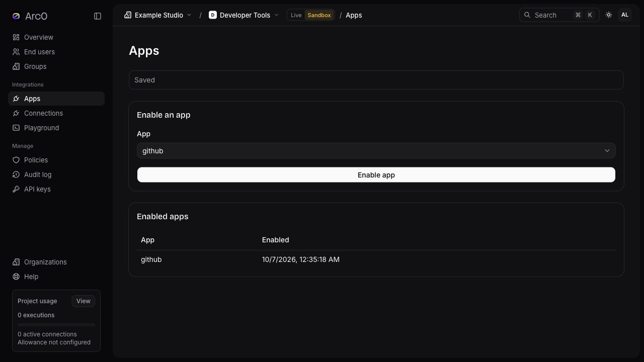Open the Playground page
This screenshot has height=362, width=644.
[x=56, y=128]
